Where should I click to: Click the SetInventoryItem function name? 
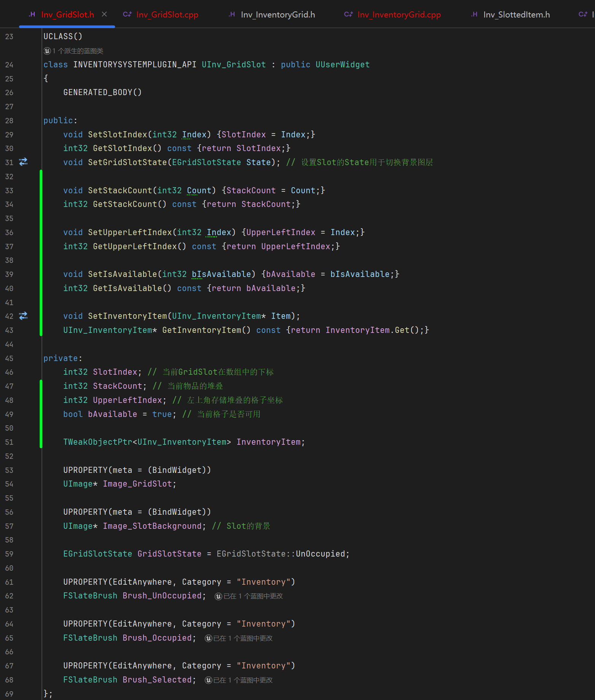[x=128, y=316]
